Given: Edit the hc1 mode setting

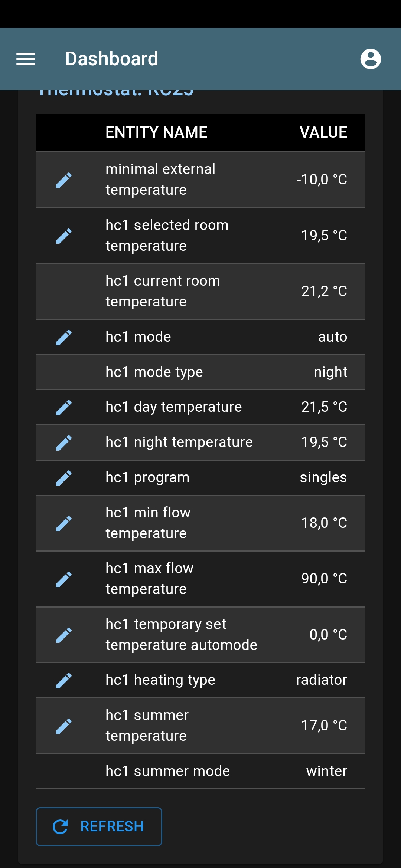Looking at the screenshot, I should tap(64, 336).
